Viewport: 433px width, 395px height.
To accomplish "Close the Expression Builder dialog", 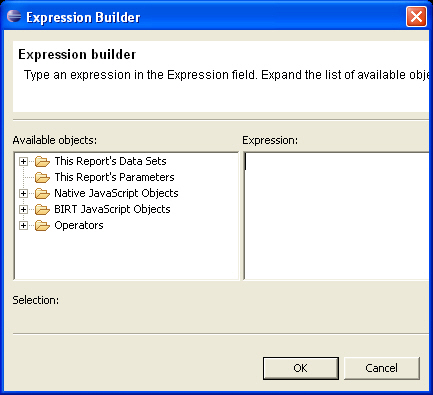I will 416,16.
